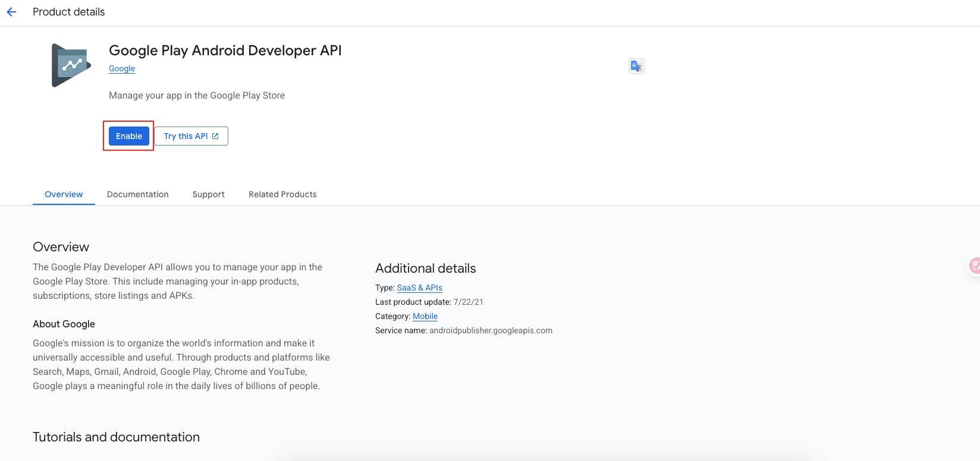Click the pink floating widget at right edge

pos(974,266)
